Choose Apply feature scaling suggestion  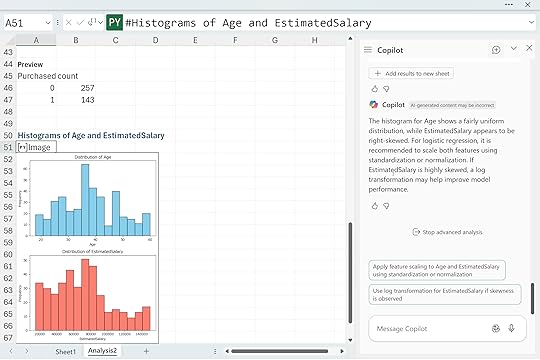(x=437, y=270)
